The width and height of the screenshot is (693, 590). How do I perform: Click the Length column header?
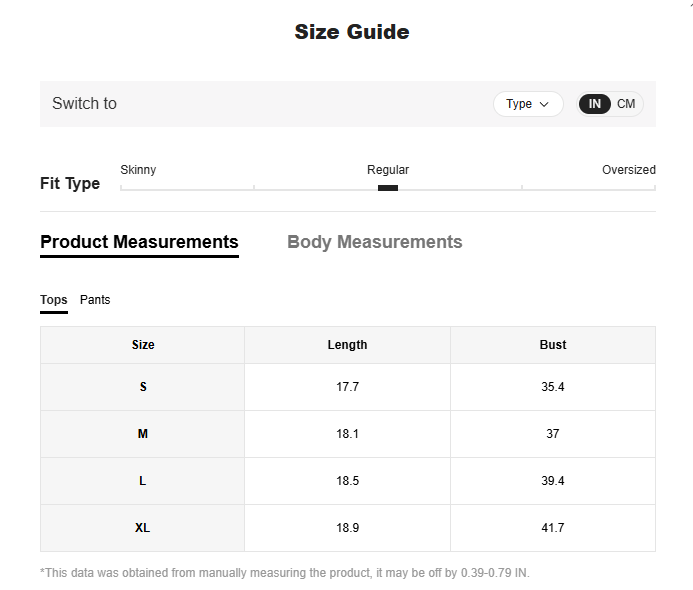point(347,345)
